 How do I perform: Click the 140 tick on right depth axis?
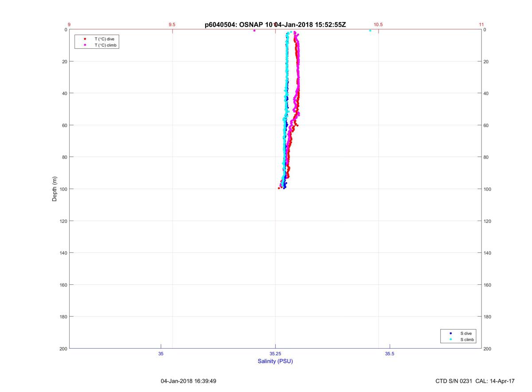coord(488,253)
